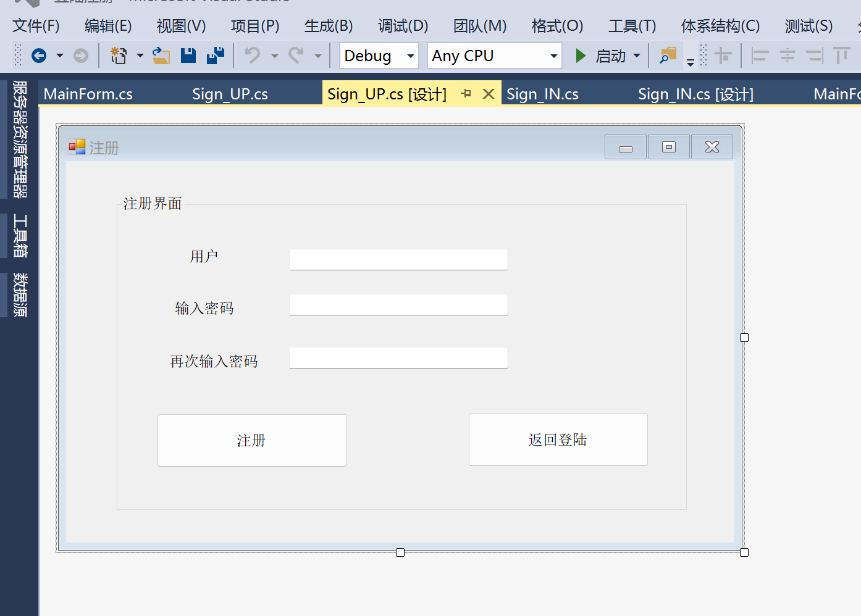Select the 返回登陆 button on the form
Viewport: 861px width, 616px height.
click(558, 439)
